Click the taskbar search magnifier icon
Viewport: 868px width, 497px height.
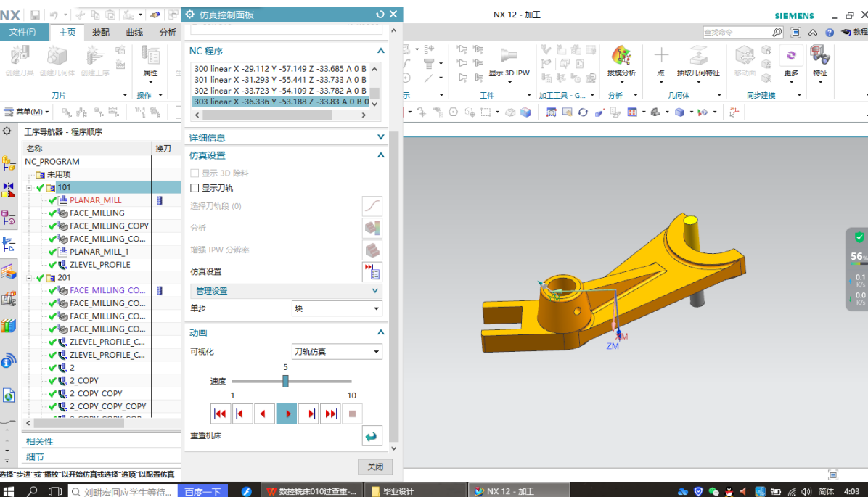tap(32, 491)
